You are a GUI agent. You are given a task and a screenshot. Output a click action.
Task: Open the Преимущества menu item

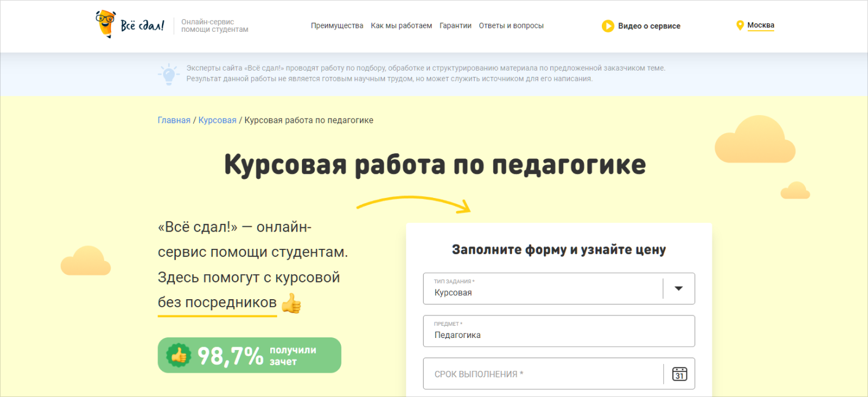pos(337,25)
